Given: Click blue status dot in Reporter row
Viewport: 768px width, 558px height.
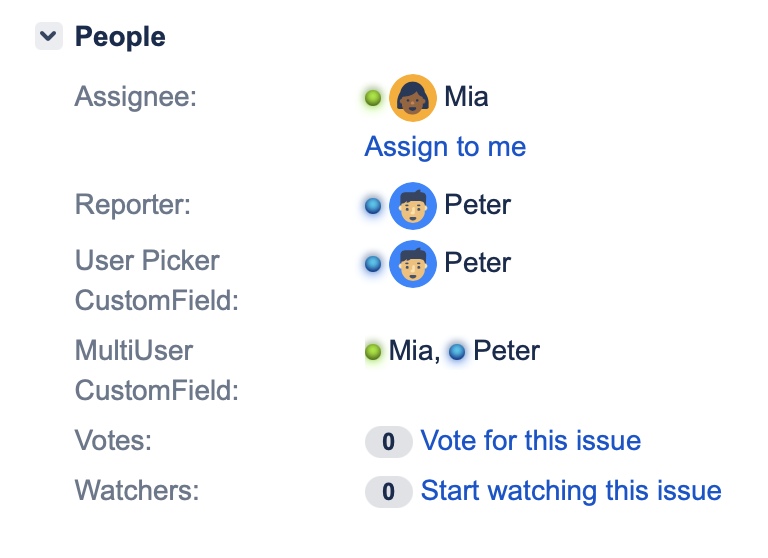Looking at the screenshot, I should coord(373,206).
